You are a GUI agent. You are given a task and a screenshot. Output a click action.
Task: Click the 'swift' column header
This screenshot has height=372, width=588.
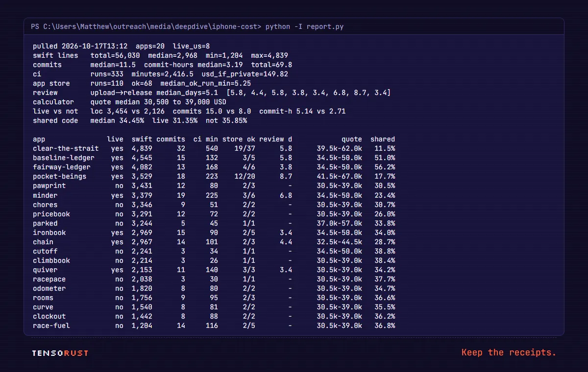pyautogui.click(x=142, y=139)
